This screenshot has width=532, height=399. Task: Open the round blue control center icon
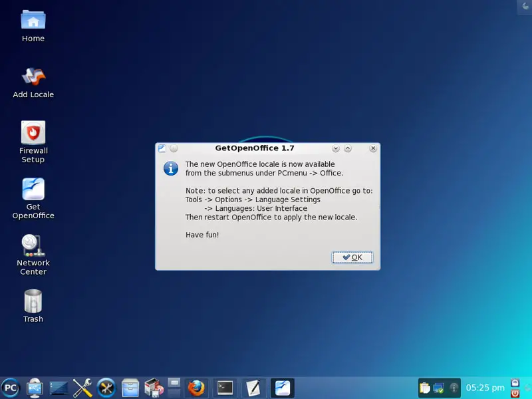click(x=106, y=388)
